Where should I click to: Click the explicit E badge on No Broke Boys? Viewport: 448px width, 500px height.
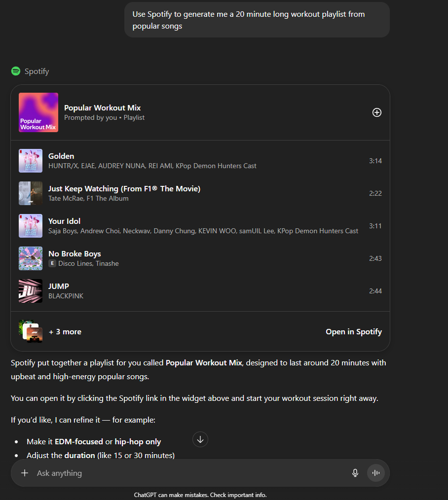click(x=52, y=263)
